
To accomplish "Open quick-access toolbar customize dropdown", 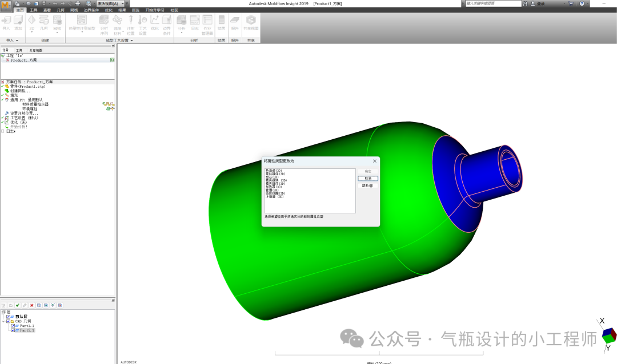I will pyautogui.click(x=127, y=3).
